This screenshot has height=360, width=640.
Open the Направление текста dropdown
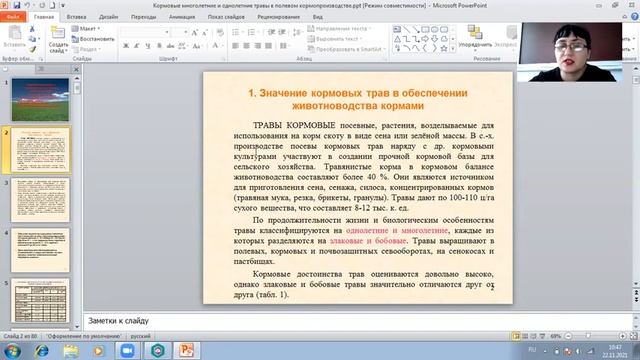click(x=340, y=29)
